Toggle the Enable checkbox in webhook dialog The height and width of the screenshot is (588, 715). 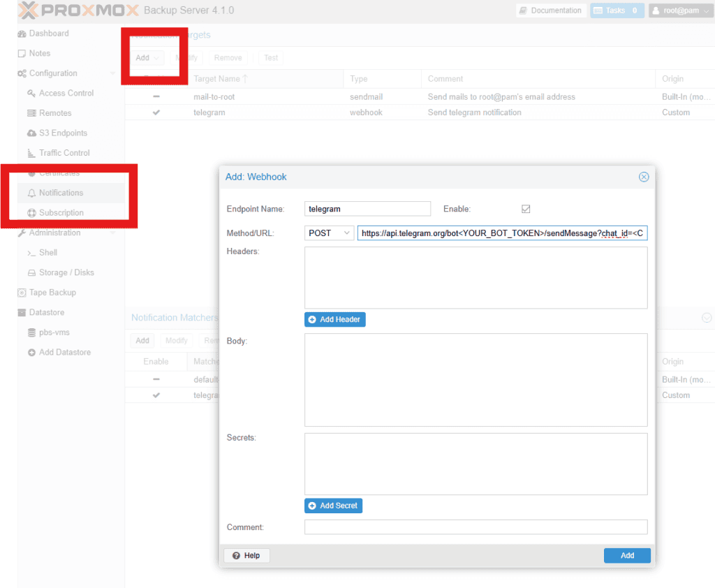[526, 209]
